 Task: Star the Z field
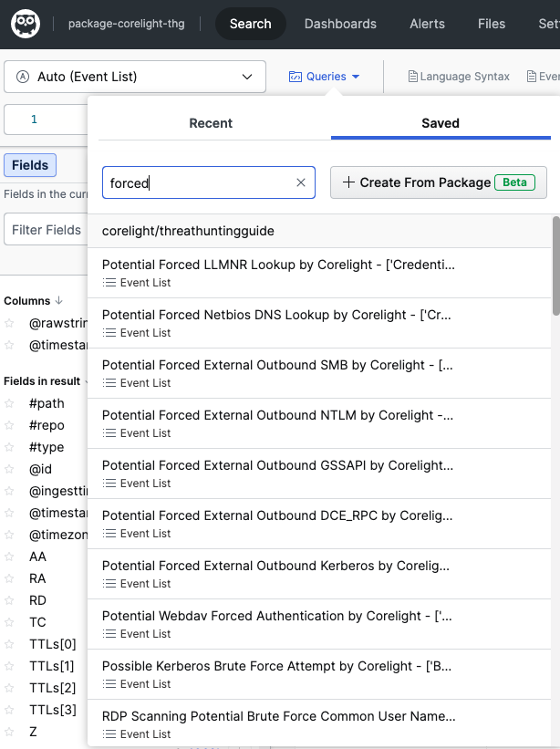coord(9,732)
